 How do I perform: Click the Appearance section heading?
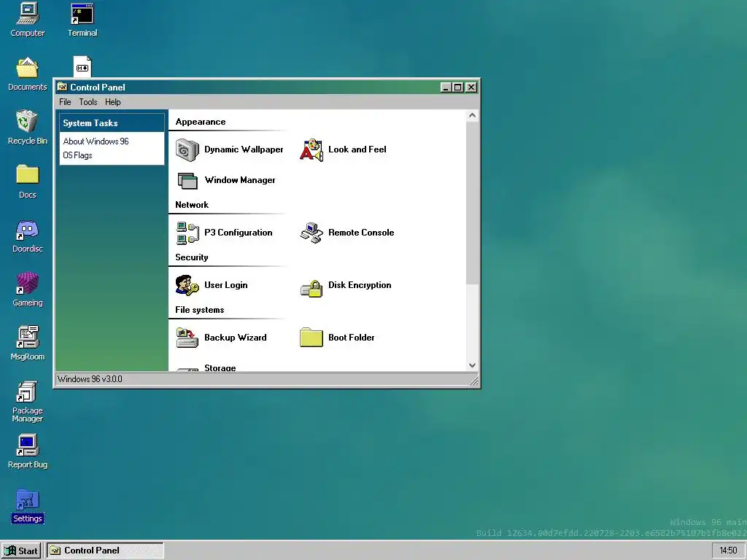pyautogui.click(x=201, y=122)
